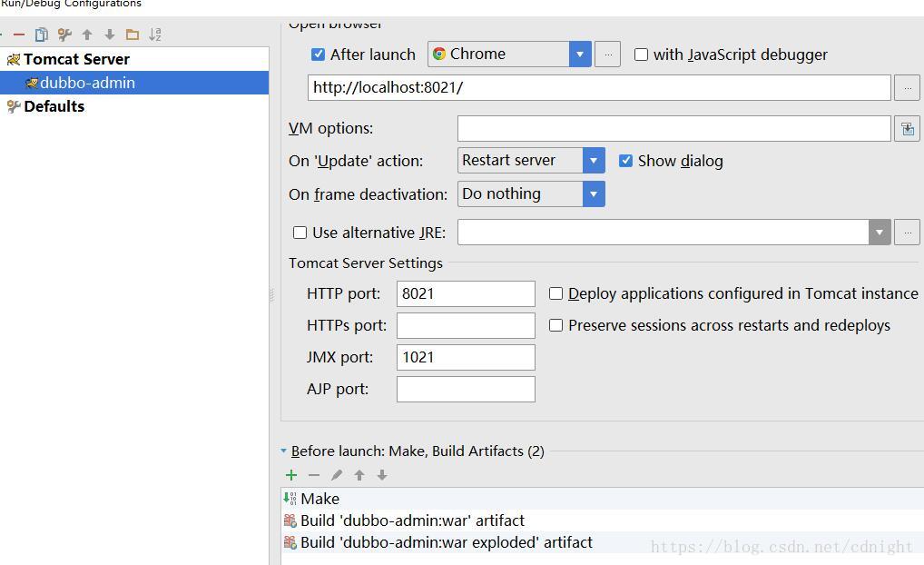Remove selected configuration with the minus icon
The image size is (924, 565).
(19, 35)
